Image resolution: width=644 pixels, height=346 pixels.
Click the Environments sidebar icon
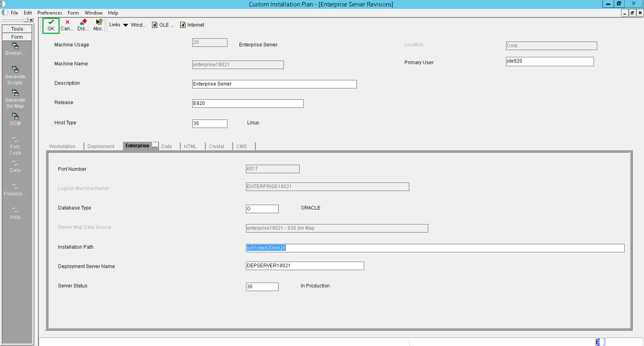tap(15, 49)
